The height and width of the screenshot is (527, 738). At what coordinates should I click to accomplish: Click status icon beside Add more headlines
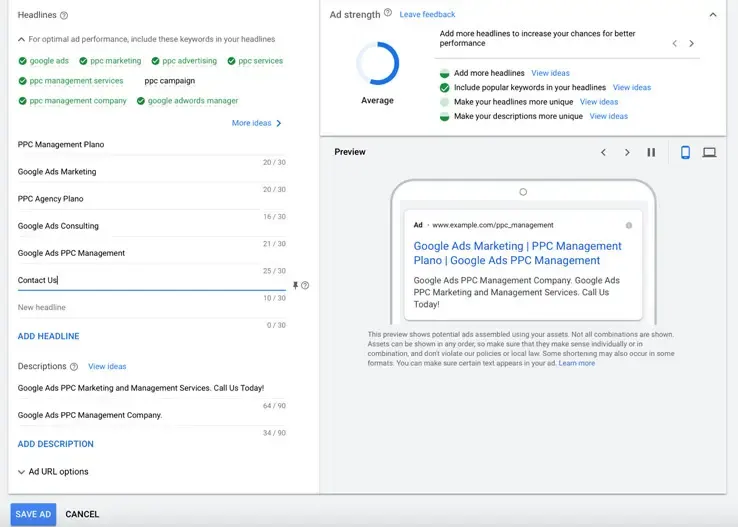tap(444, 73)
